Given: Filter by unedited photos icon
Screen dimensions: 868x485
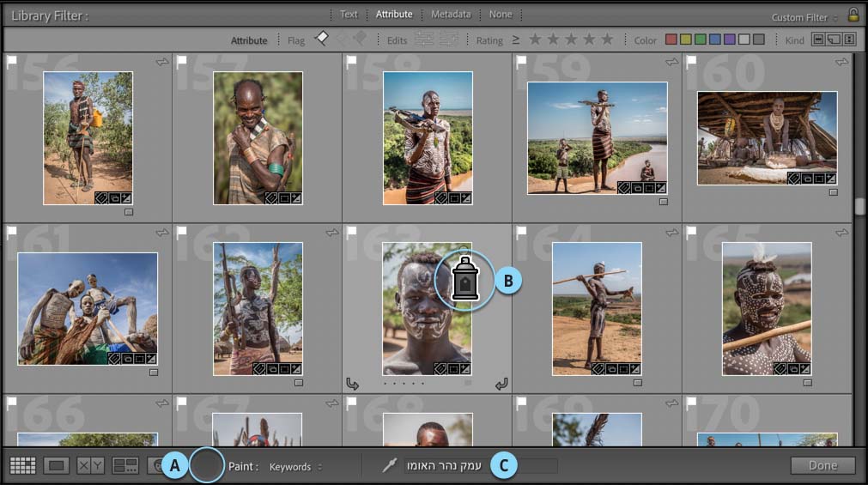Looking at the screenshot, I should coord(448,39).
